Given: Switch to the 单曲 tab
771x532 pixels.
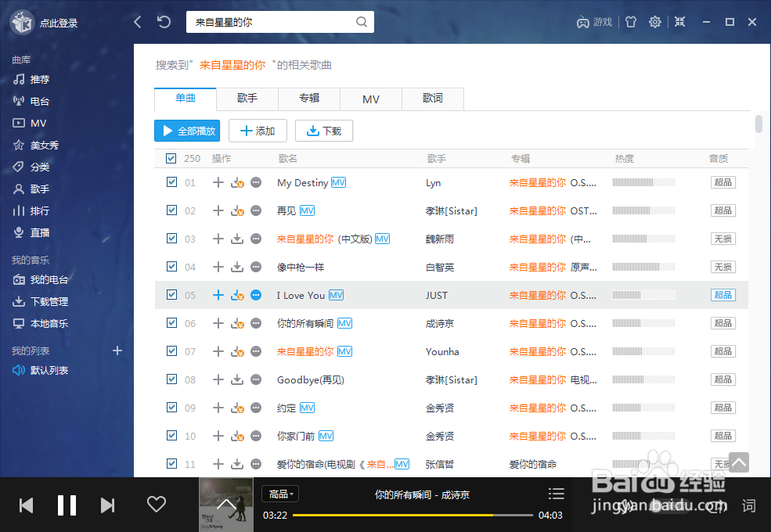Looking at the screenshot, I should tap(186, 99).
